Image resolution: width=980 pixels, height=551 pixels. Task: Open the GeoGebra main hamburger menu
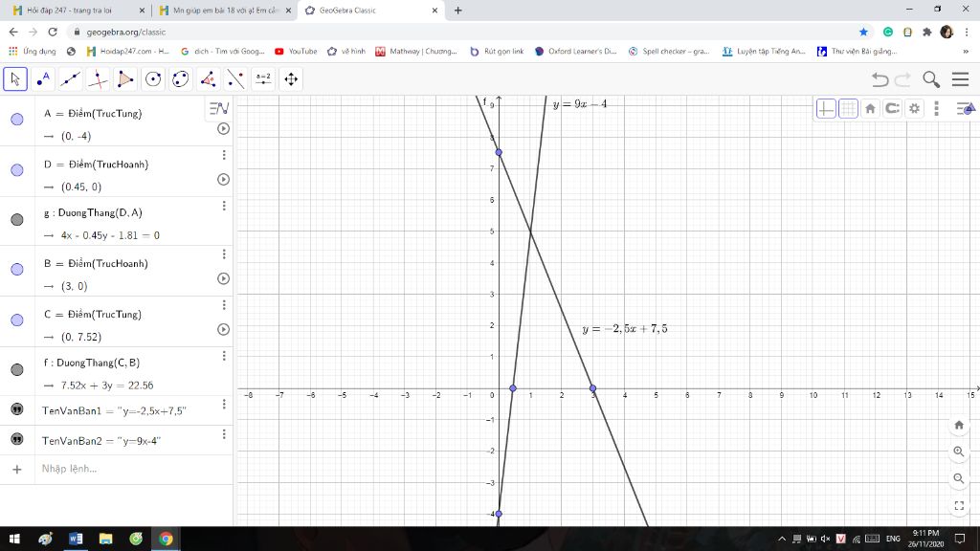pos(961,79)
